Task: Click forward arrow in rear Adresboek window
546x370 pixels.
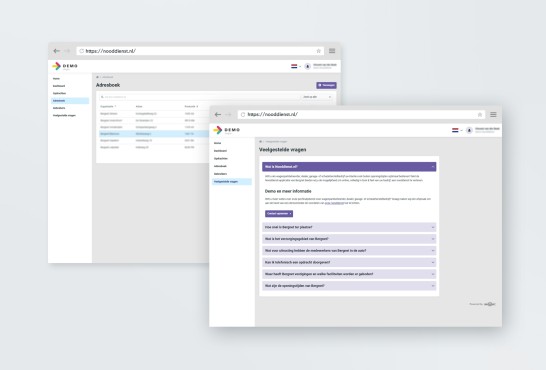Action: coord(67,51)
